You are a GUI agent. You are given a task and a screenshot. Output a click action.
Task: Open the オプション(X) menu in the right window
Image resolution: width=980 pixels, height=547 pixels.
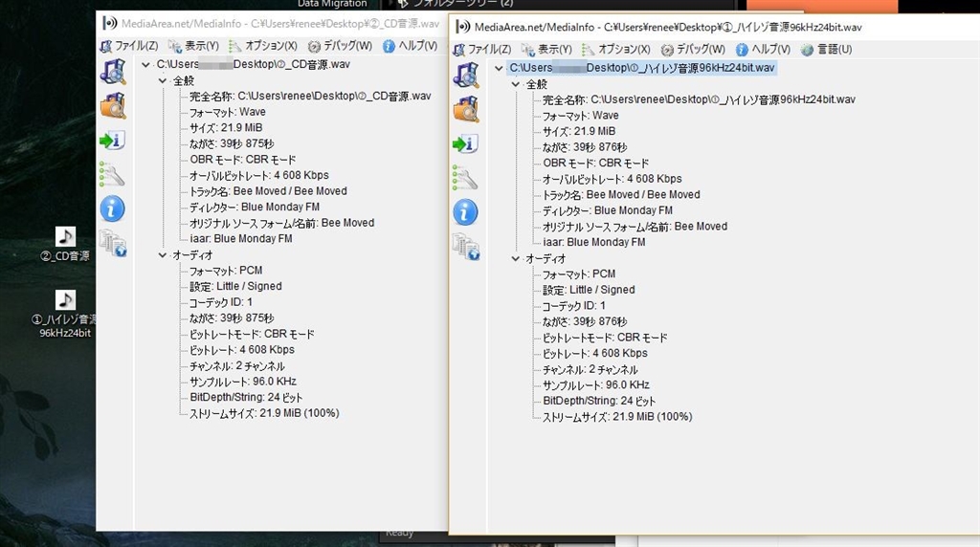[616, 50]
